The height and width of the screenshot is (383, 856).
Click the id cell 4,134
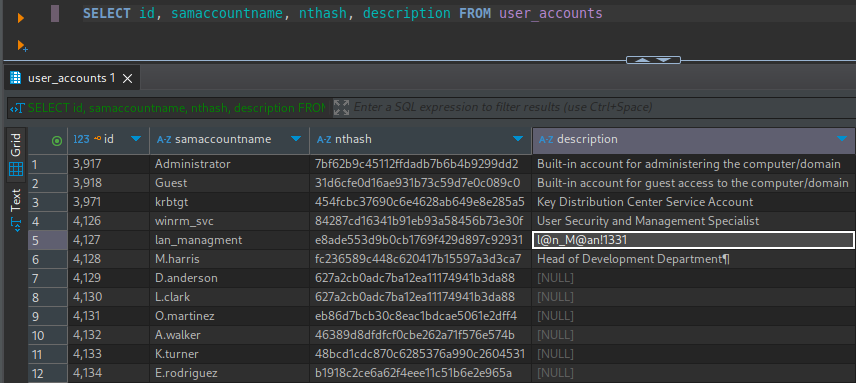(109, 373)
